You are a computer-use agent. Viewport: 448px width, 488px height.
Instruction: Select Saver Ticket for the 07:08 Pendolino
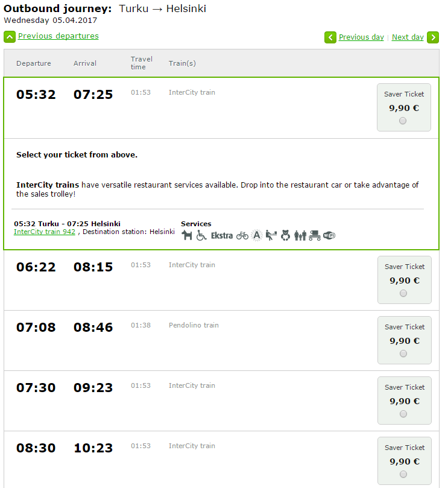coord(403,353)
